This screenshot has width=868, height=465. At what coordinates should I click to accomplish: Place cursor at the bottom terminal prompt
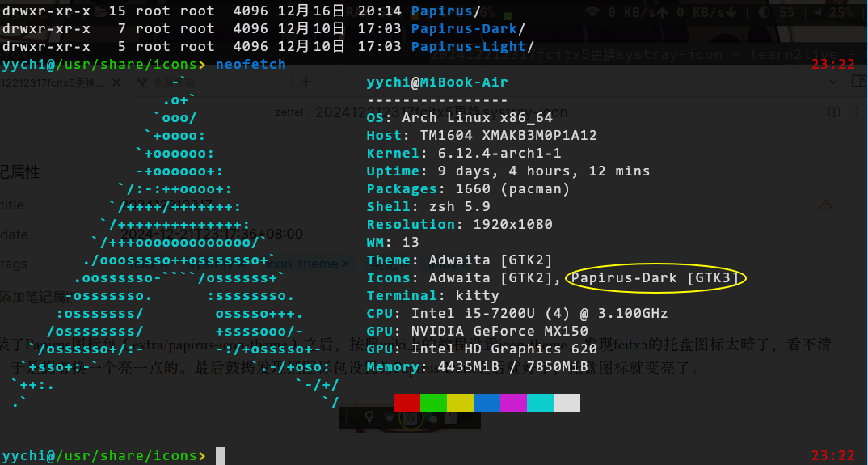click(x=221, y=456)
